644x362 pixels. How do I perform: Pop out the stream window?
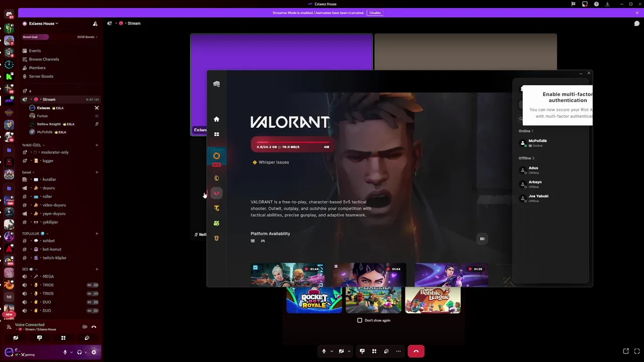click(x=626, y=351)
